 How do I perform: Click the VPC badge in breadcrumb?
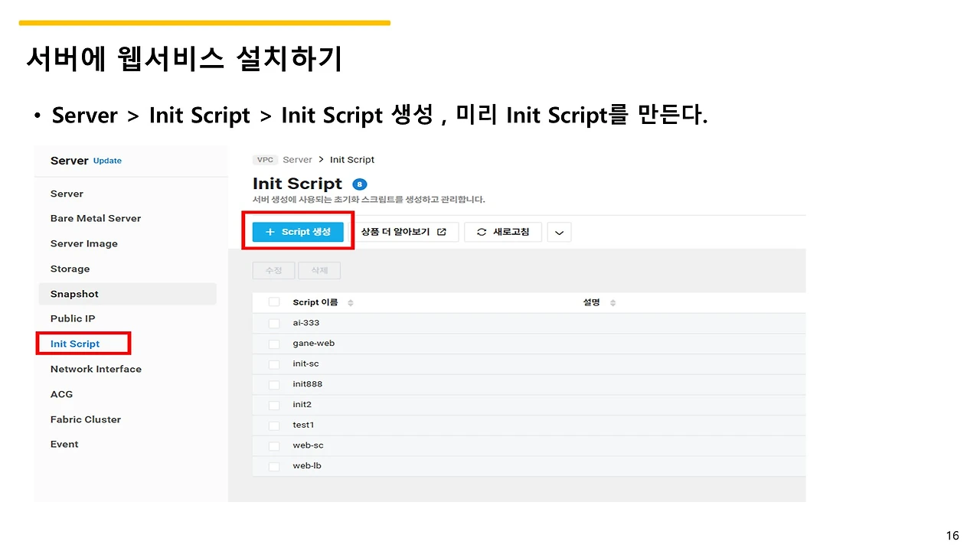point(265,160)
